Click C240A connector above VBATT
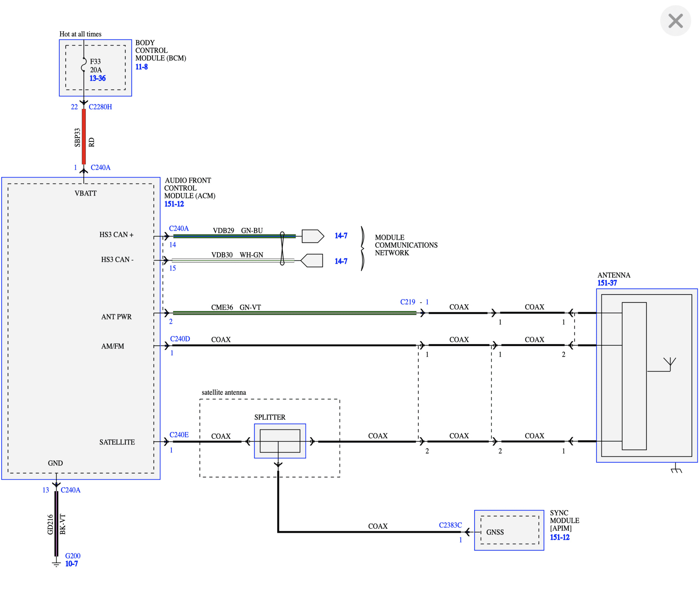700x600 pixels. 100,167
